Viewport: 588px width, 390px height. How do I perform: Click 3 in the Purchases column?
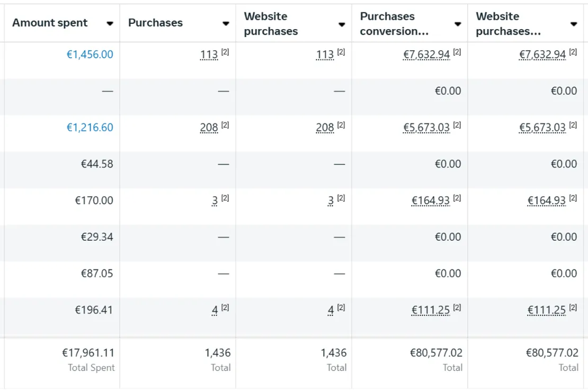pos(215,201)
